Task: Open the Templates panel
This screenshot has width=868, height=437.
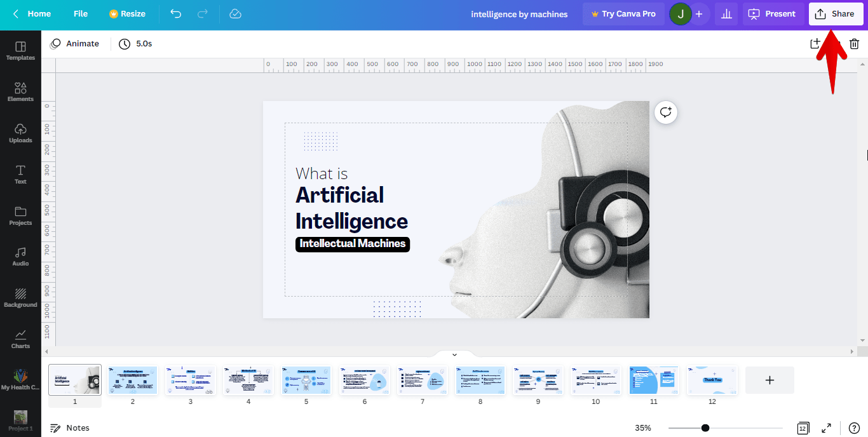Action: pos(20,48)
